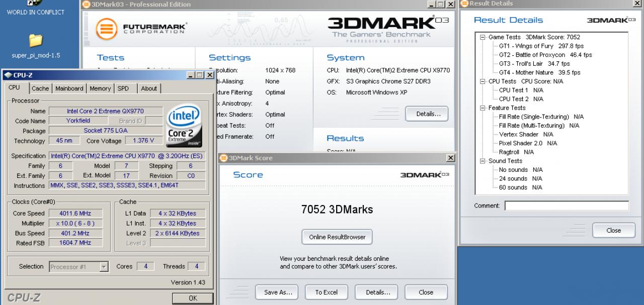Image resolution: width=644 pixels, height=305 pixels.
Task: Minimize the 3DMark03 Professional Edition window
Action: 431,5
